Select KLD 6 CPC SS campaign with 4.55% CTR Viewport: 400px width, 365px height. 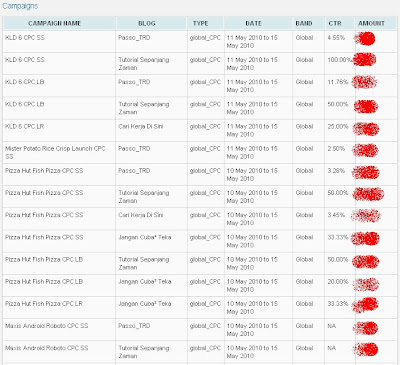(25, 38)
